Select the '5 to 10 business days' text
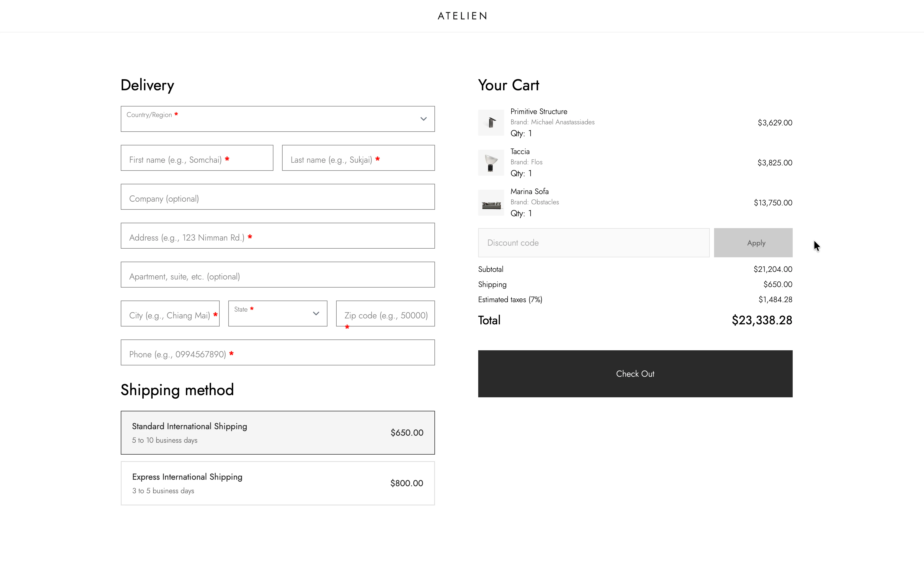This screenshot has height=580, width=924. (x=165, y=440)
